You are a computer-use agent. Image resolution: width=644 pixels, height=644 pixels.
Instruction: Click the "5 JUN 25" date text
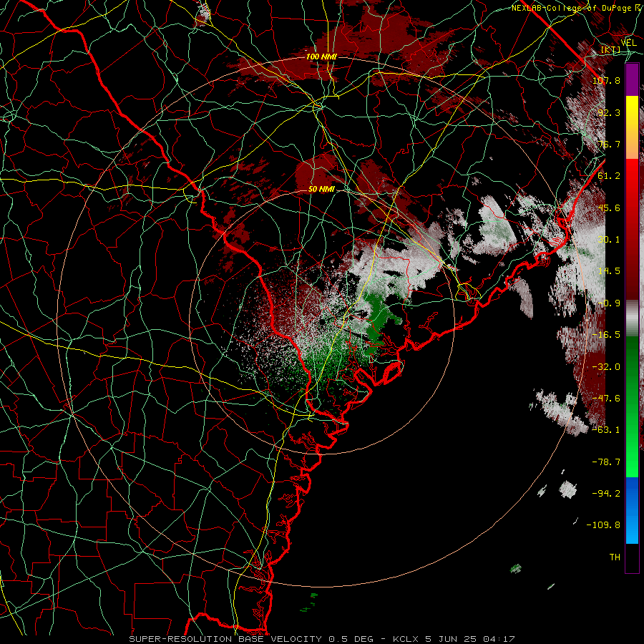(x=449, y=639)
